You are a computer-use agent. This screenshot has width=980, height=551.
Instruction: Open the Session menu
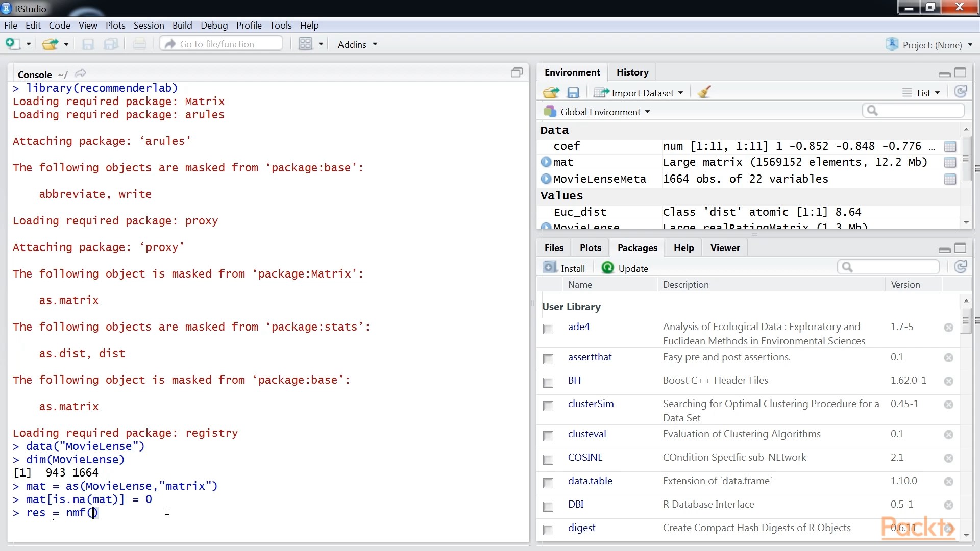[x=149, y=25]
